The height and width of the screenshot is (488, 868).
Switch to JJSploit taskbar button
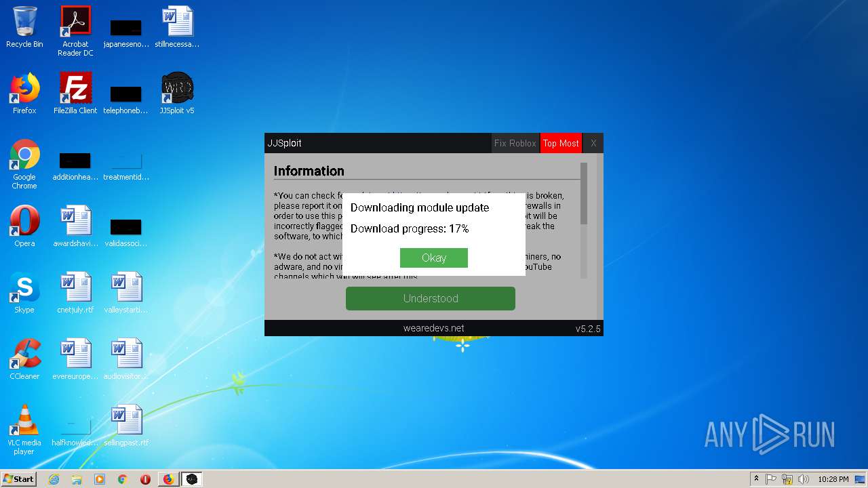192,479
